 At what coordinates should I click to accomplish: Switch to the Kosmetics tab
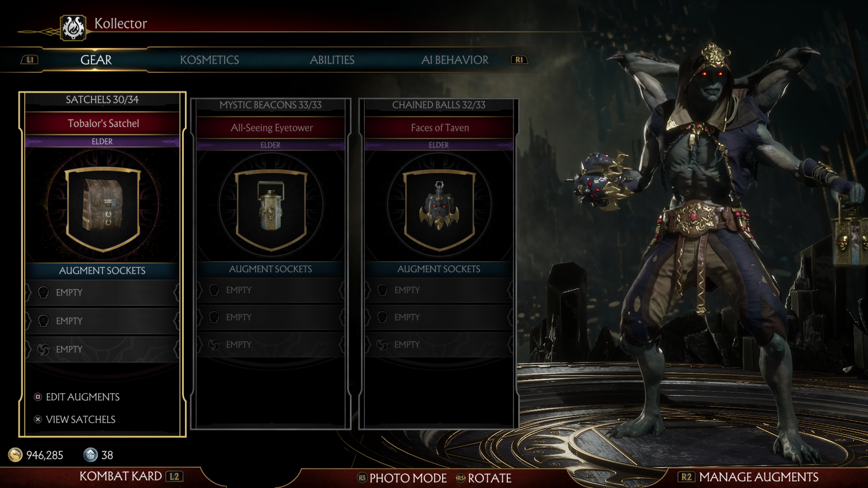[x=209, y=60]
